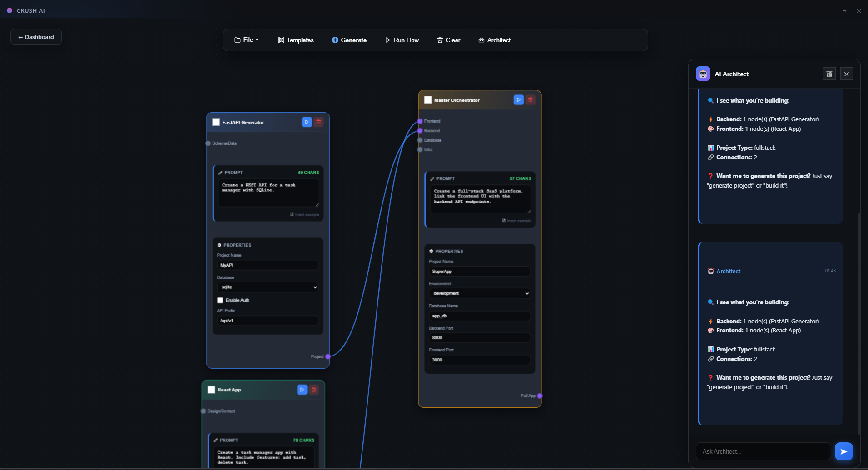The image size is (868, 470).
Task: Enable Auth checkbox in FastAPI properties
Action: tap(220, 300)
